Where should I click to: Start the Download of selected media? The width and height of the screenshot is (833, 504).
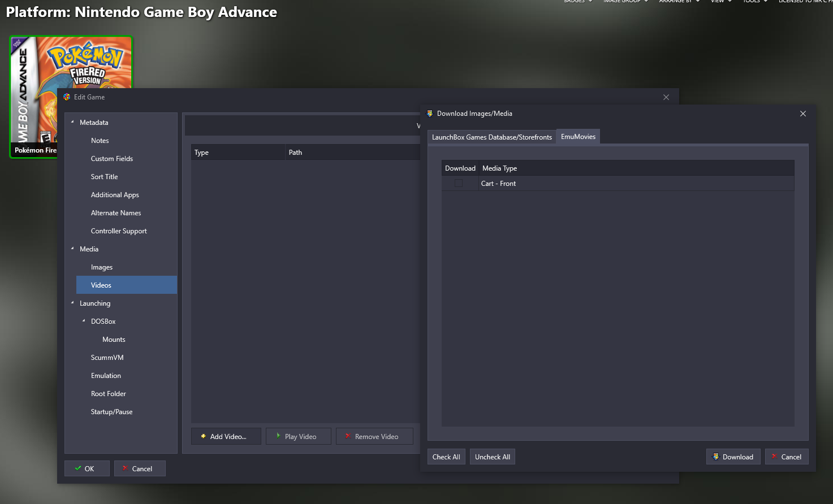[x=733, y=457]
